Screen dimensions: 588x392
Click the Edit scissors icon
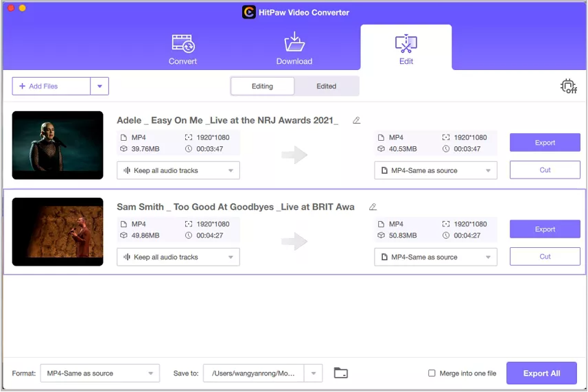click(x=406, y=43)
